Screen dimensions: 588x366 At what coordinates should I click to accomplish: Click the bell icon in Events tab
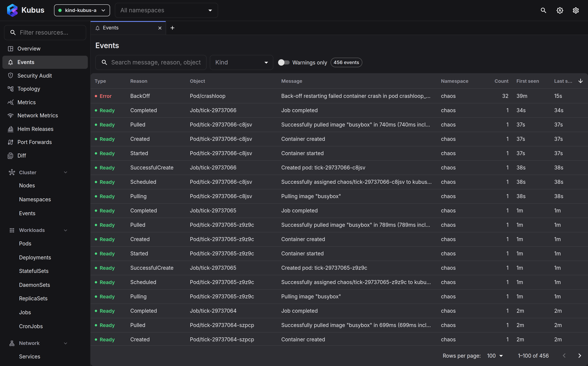[97, 28]
